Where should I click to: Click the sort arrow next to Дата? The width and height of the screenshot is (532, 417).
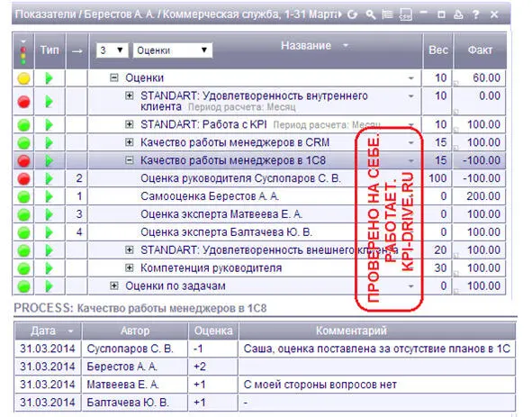pos(70,331)
